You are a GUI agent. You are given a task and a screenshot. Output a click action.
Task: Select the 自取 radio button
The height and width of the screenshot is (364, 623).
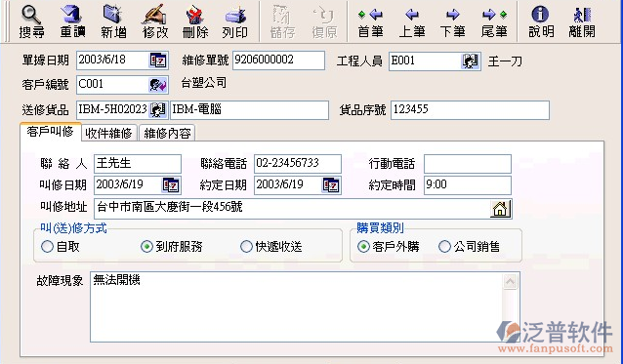click(x=47, y=247)
